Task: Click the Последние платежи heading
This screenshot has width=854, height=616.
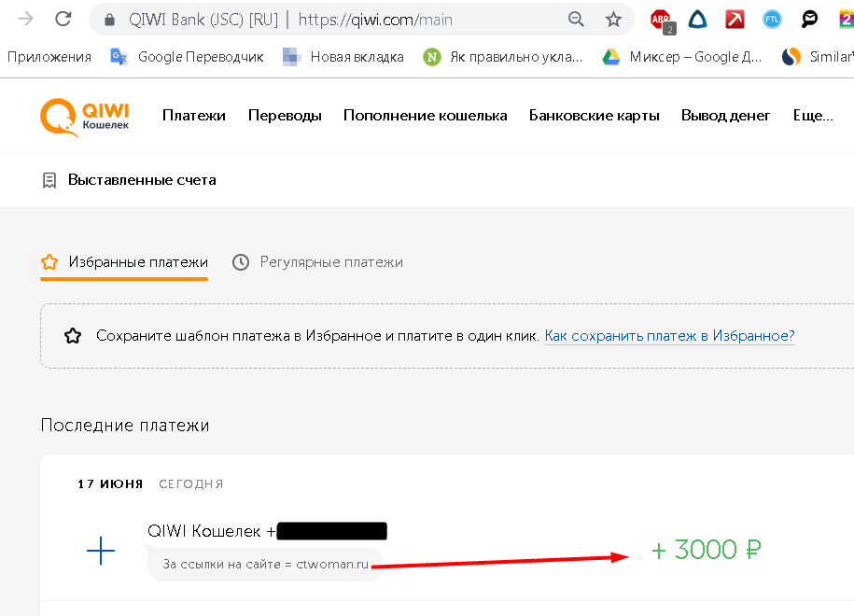Action: 125,425
